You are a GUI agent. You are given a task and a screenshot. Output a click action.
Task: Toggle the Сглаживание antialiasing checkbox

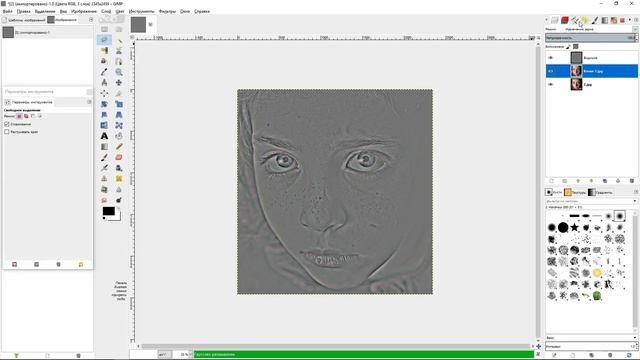click(x=7, y=124)
